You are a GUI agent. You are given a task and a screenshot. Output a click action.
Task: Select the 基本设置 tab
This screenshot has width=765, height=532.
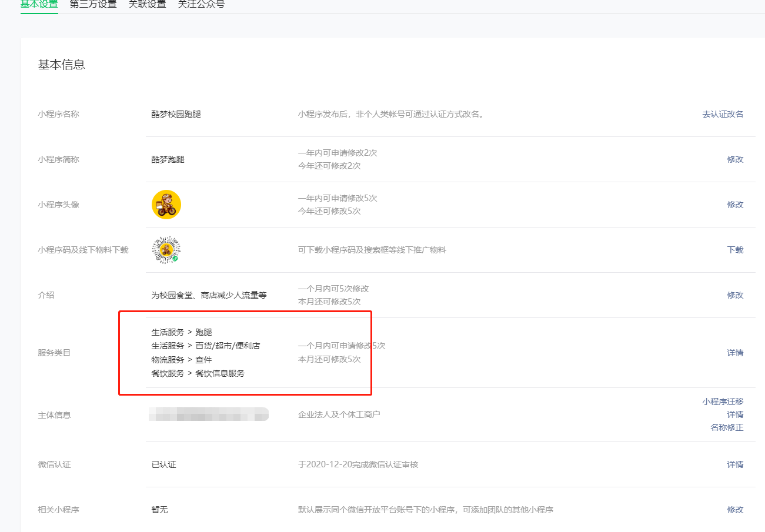(x=39, y=4)
